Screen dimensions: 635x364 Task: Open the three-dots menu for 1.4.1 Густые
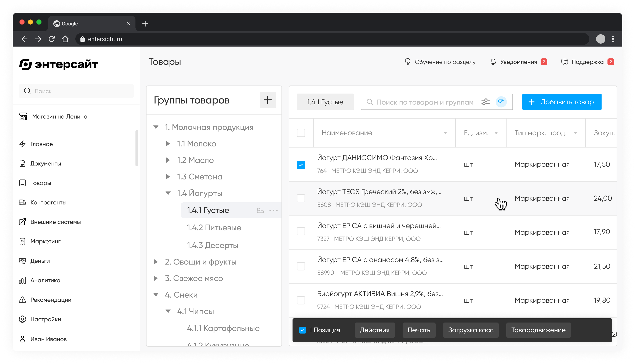click(x=273, y=211)
